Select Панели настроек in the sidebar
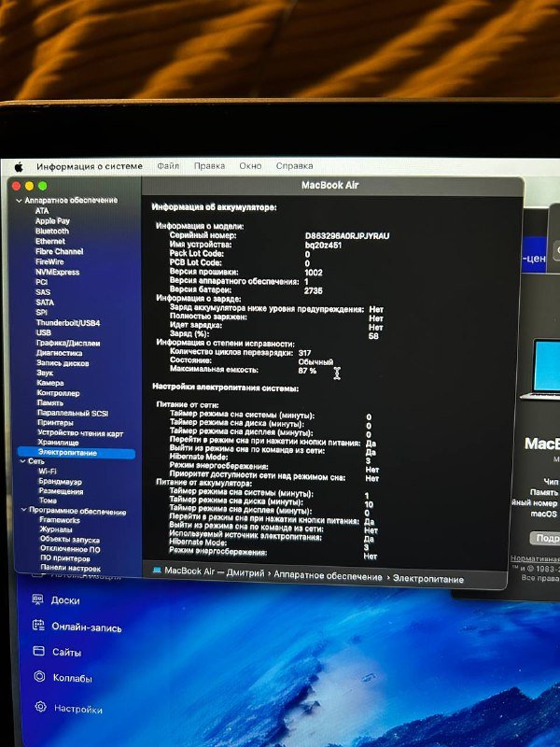 click(x=71, y=569)
